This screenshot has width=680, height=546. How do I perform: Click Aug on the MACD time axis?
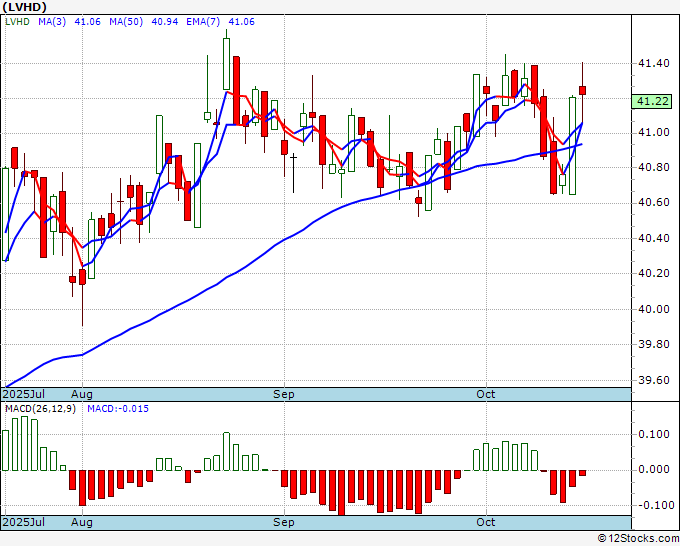coord(82,522)
